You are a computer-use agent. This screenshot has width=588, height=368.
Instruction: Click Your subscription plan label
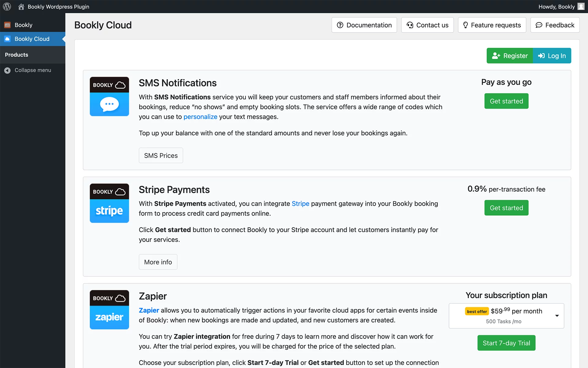pos(506,295)
